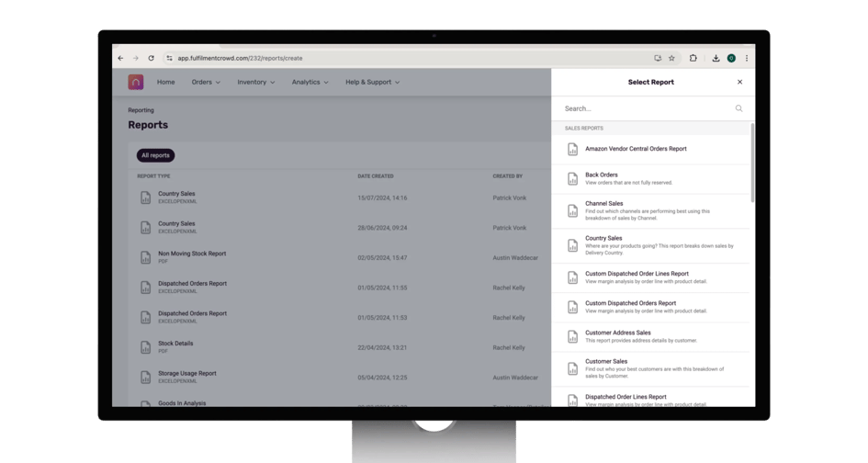Click the date 22/04/2024, 13:21
This screenshot has width=868, height=463.
point(382,348)
